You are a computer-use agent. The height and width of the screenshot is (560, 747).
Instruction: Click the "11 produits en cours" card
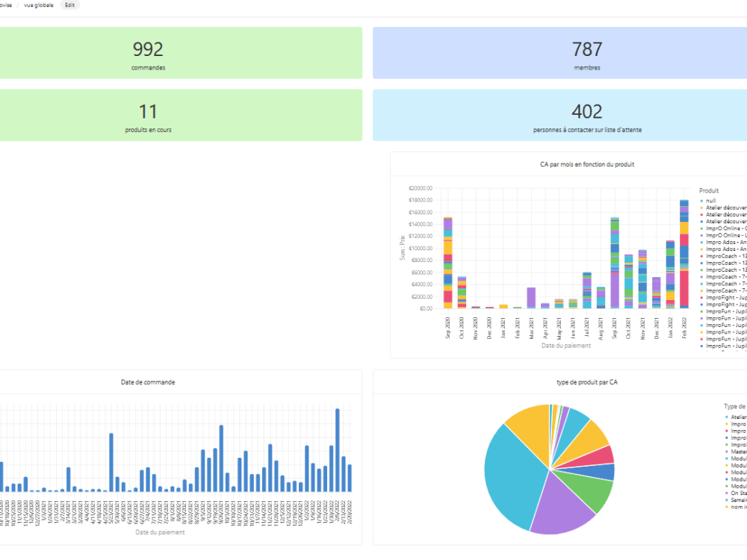point(148,115)
